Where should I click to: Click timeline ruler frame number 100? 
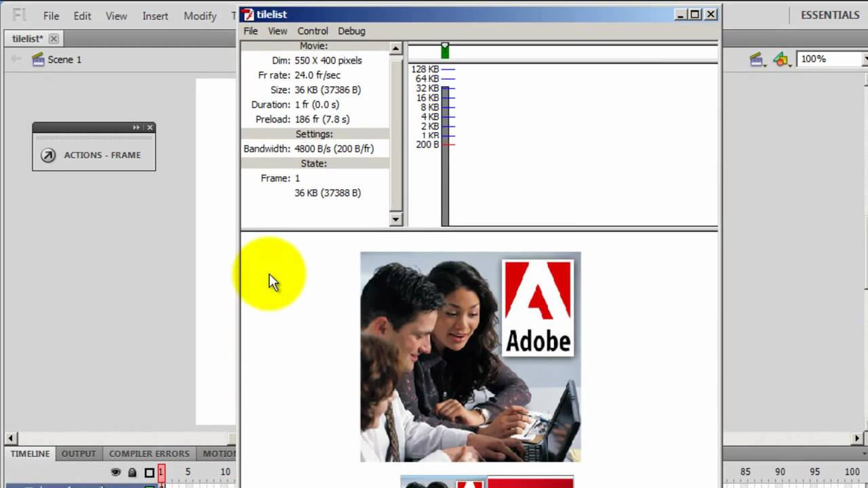coord(852,472)
